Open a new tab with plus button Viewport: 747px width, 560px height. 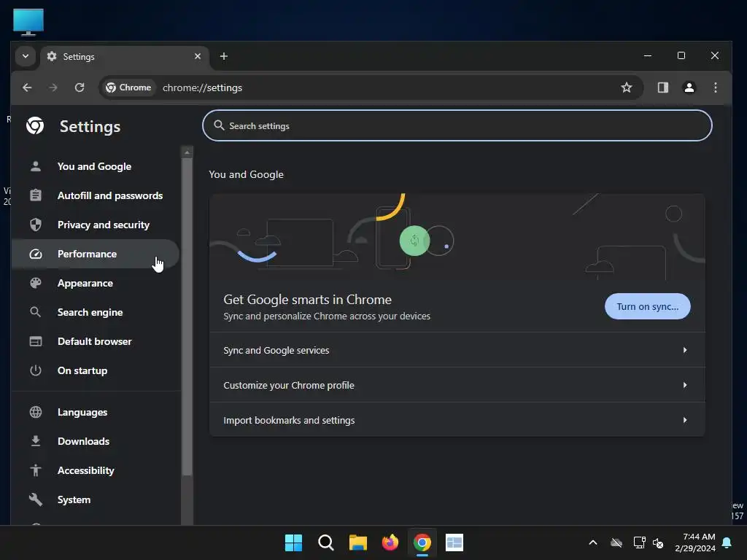pyautogui.click(x=224, y=56)
